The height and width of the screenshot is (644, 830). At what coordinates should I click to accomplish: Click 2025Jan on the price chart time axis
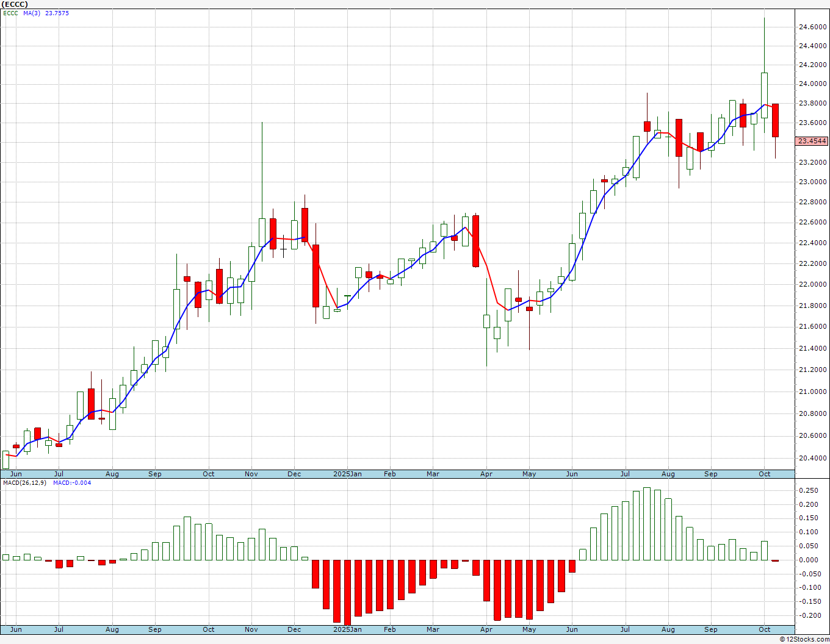[347, 474]
